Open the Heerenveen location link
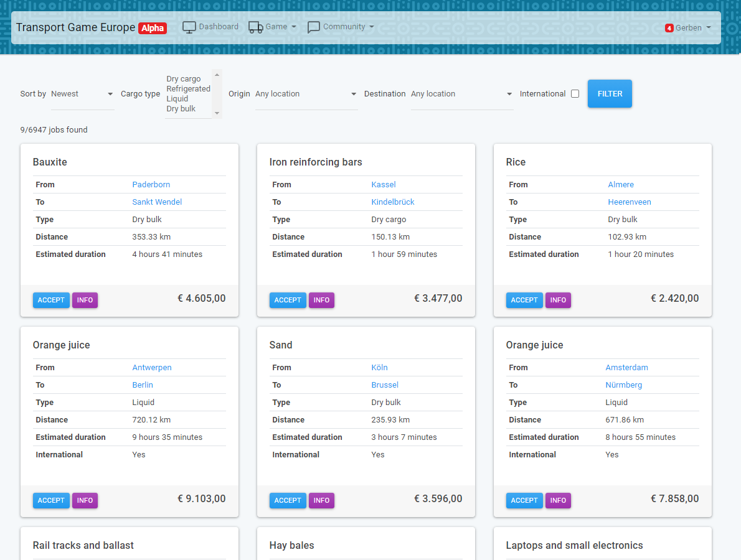The image size is (741, 560). click(630, 202)
